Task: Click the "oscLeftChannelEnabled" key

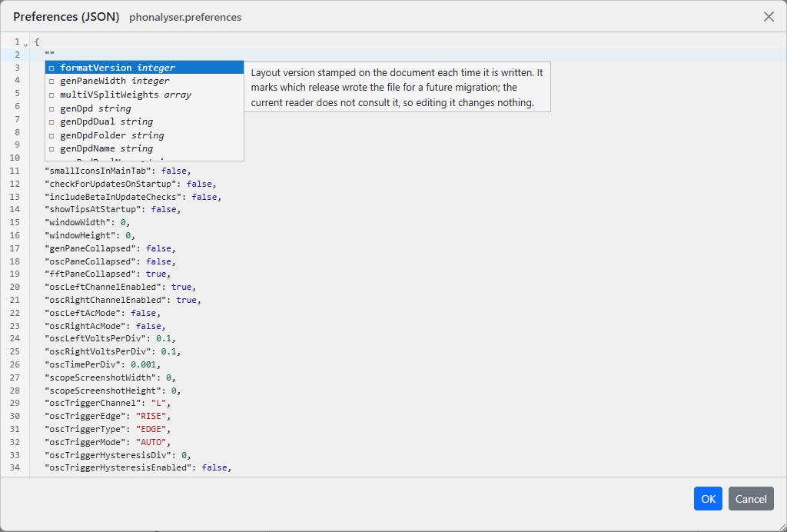Action: pyautogui.click(x=103, y=287)
